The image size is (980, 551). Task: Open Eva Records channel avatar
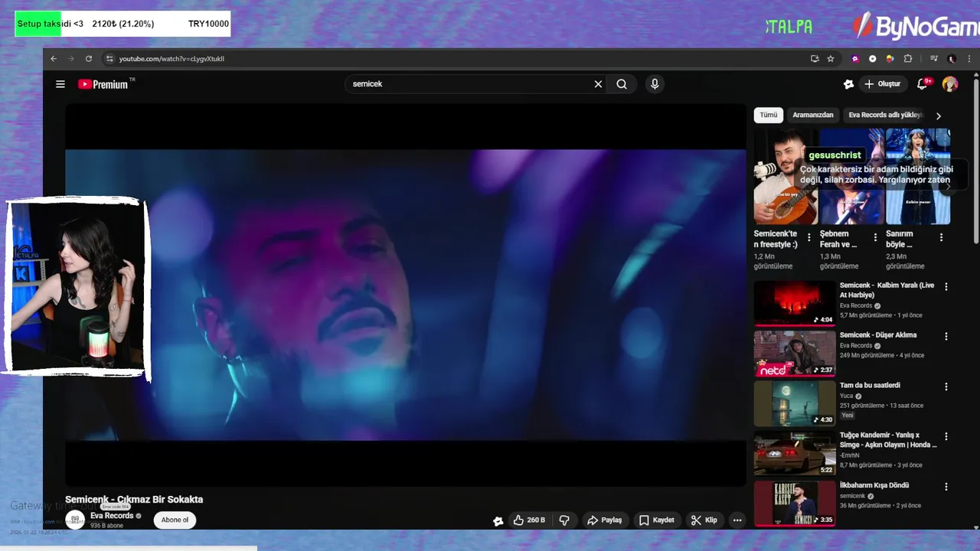[x=75, y=520]
